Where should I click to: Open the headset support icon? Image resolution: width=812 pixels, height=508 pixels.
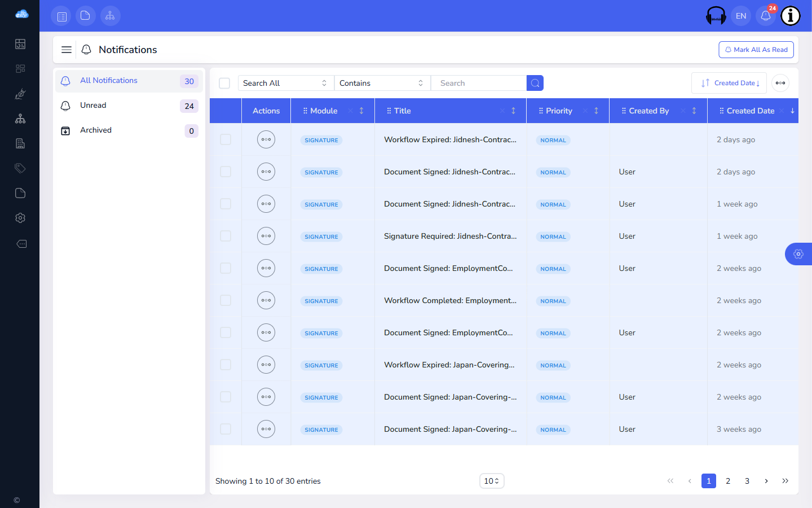[x=716, y=16]
